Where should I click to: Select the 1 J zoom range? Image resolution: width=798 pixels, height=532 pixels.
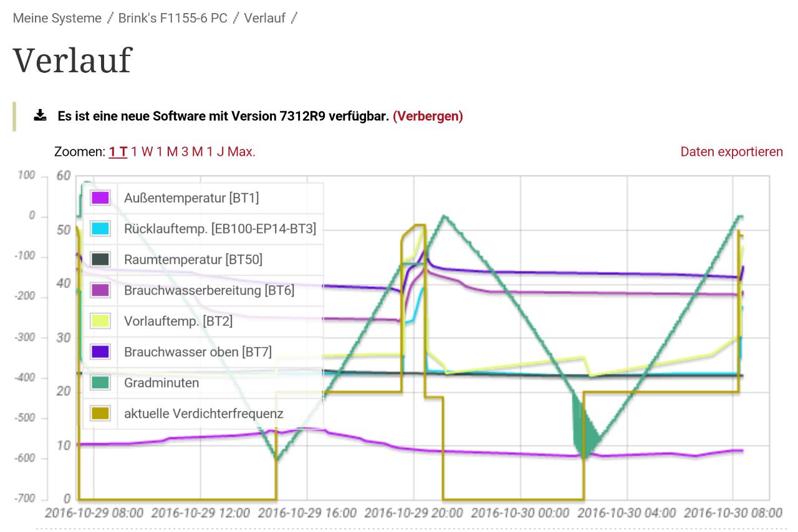tap(215, 152)
